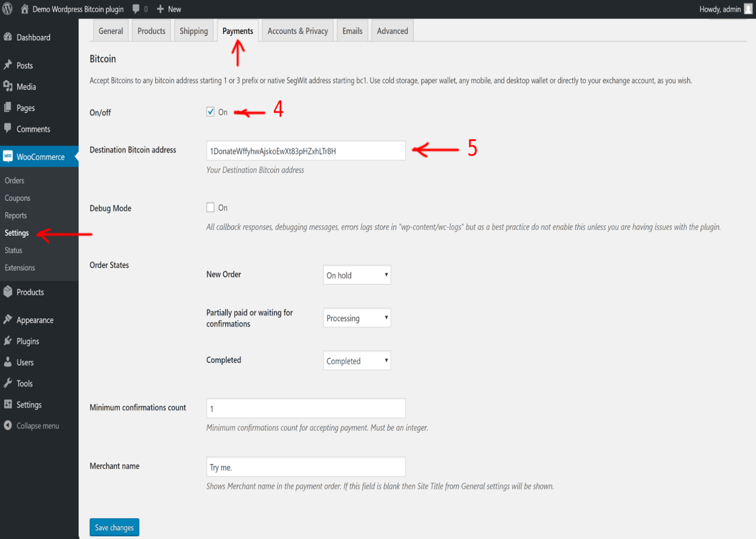Open Coupons under WooCommerce

17,198
